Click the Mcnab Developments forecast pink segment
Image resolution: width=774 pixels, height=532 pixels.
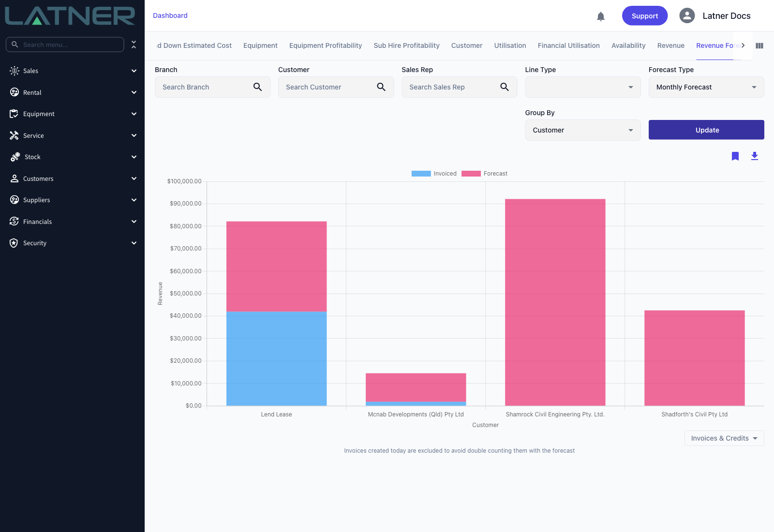416,387
